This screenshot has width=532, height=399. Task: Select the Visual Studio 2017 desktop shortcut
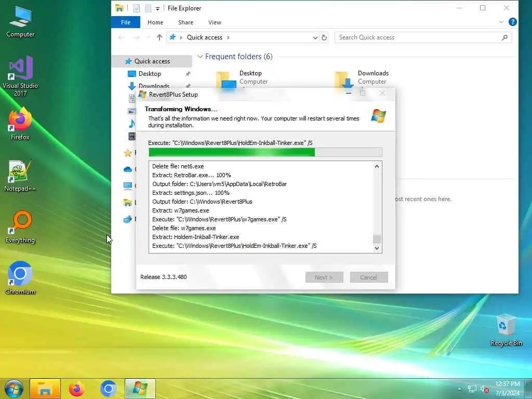click(x=20, y=76)
